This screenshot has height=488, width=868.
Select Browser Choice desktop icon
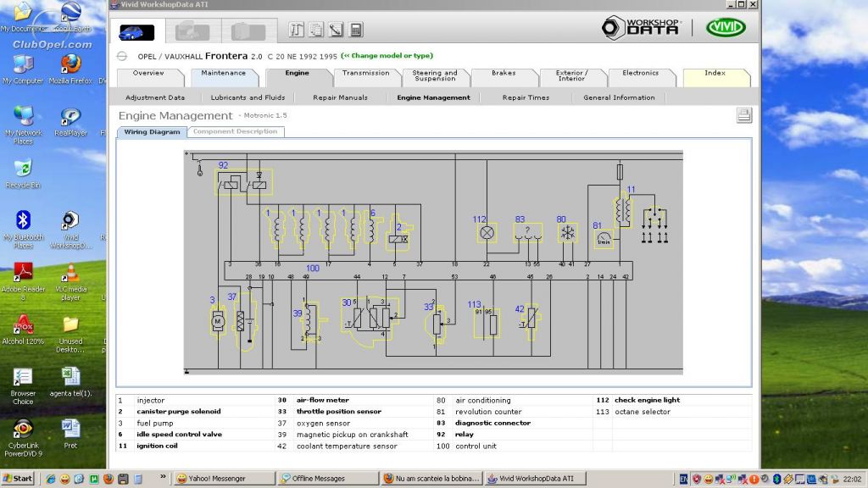coord(23,386)
